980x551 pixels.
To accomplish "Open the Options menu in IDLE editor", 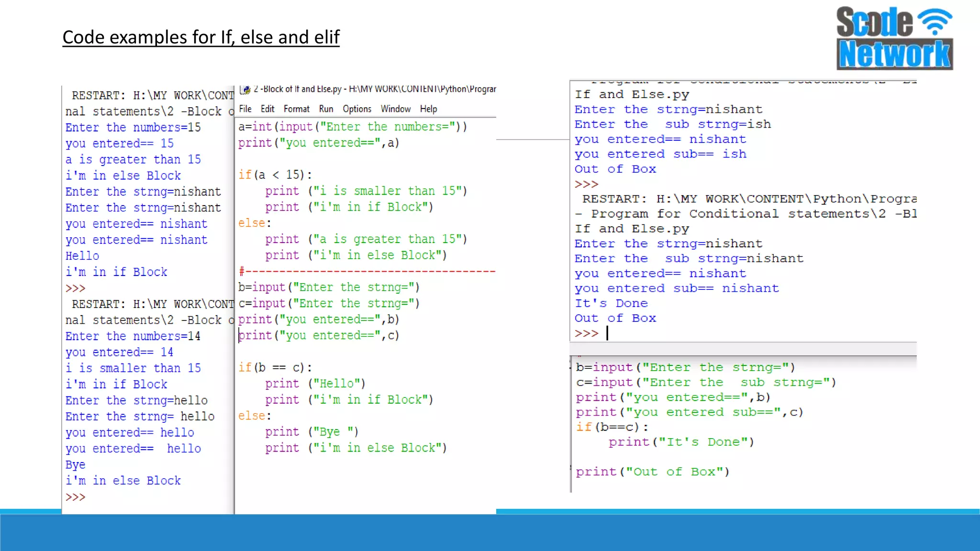I will coord(357,109).
